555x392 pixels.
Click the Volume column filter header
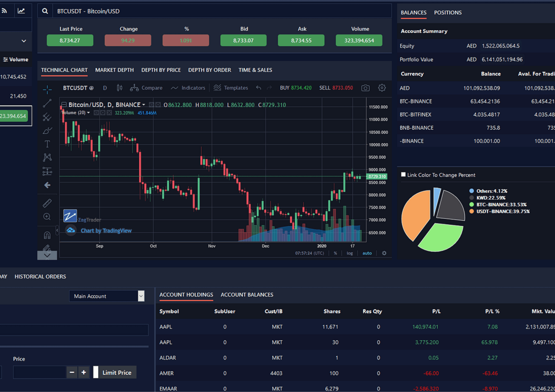[x=15, y=60]
